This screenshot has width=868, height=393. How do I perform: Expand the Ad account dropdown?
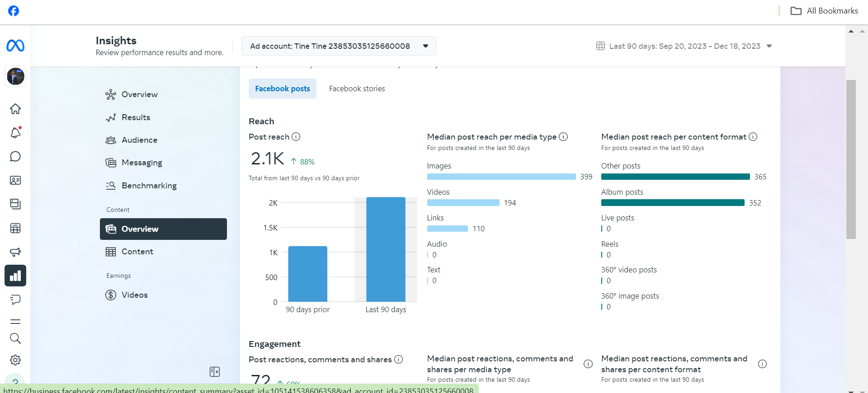pyautogui.click(x=339, y=46)
